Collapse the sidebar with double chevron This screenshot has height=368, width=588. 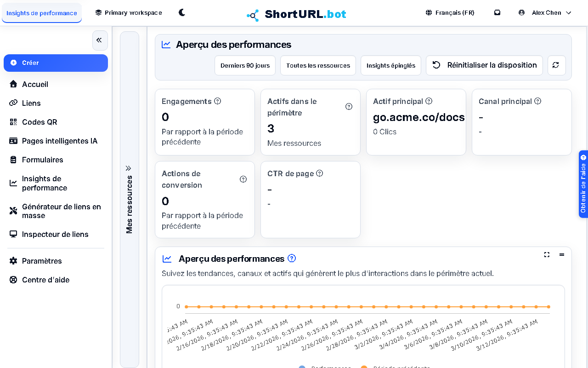click(100, 40)
